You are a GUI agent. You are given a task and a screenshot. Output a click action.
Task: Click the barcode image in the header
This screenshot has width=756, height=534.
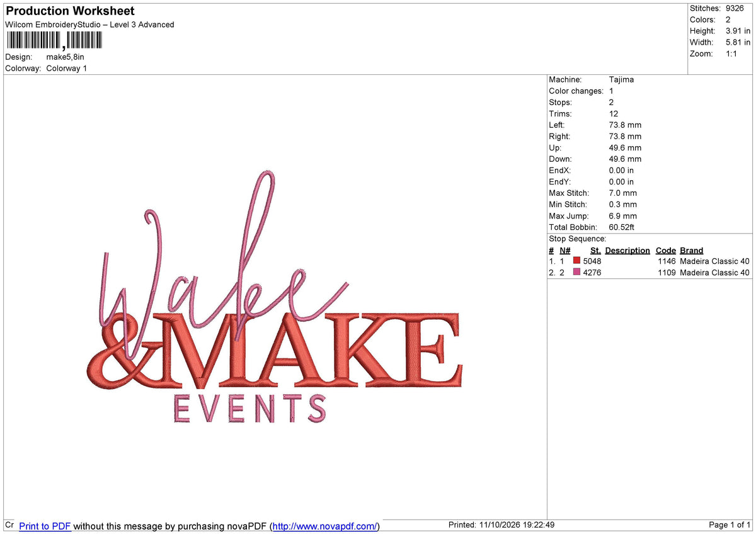click(54, 41)
